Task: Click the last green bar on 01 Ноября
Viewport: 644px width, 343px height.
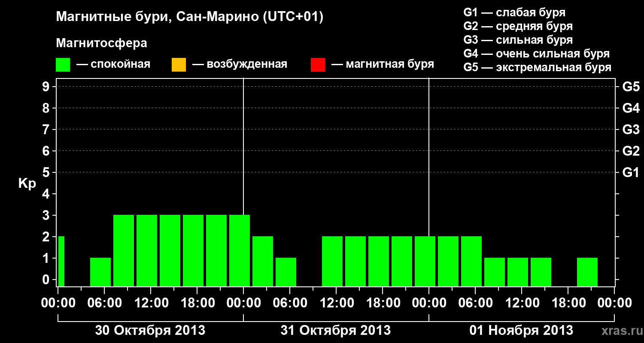Action: pyautogui.click(x=587, y=272)
